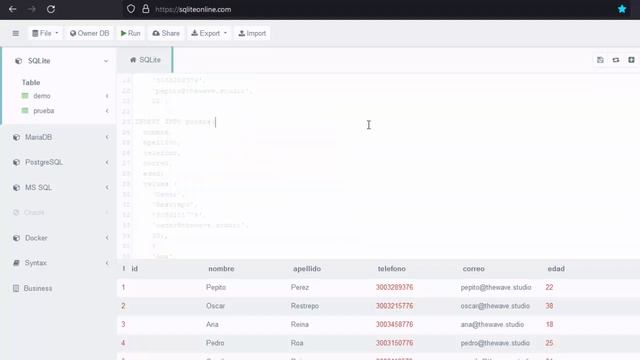Click the Business document icon
The width and height of the screenshot is (640, 360).
(16, 289)
